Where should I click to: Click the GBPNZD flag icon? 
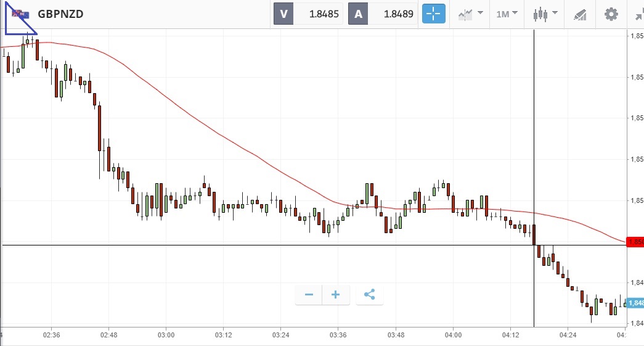(21, 14)
